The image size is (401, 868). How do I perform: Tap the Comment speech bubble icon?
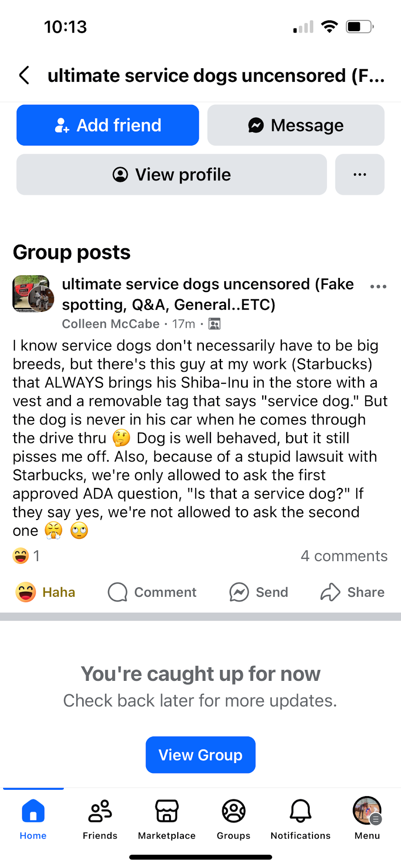118,592
